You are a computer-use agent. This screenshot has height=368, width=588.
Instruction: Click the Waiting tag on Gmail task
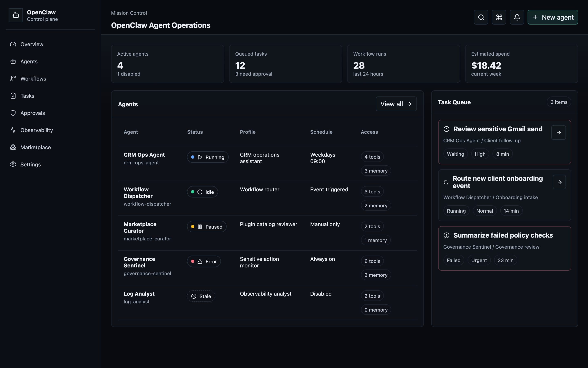pos(455,154)
